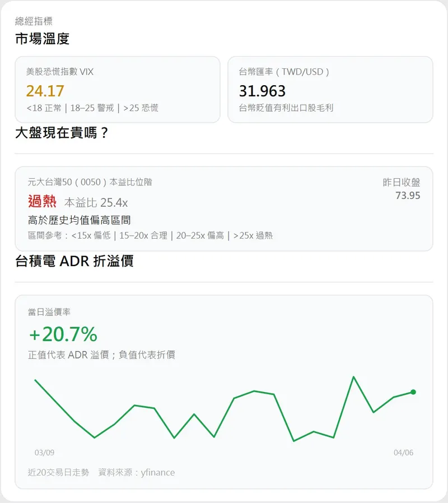Screen dimensions: 448x503
Task: Click the +20.7% premium rate value
Action: click(63, 334)
